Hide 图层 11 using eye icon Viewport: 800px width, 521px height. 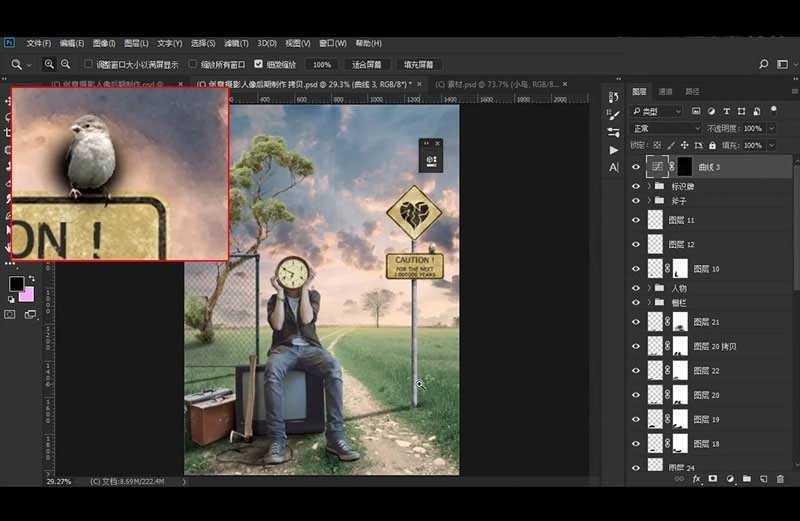click(x=636, y=220)
